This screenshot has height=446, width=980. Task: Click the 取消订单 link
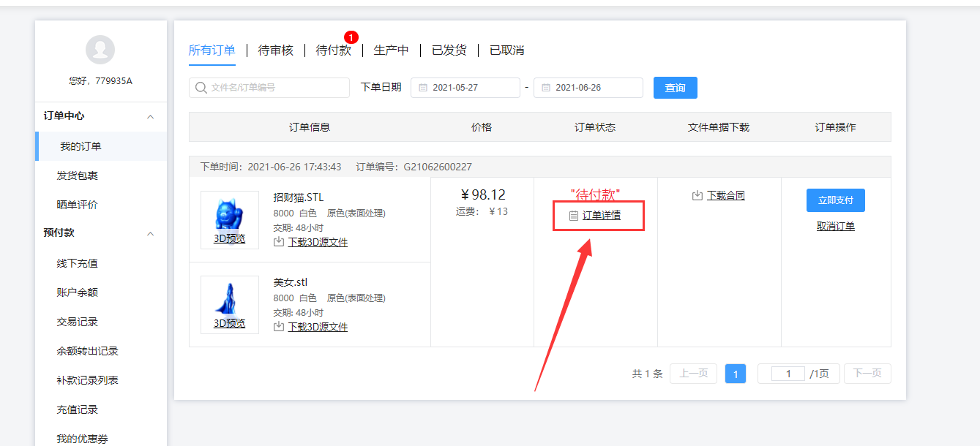click(835, 227)
